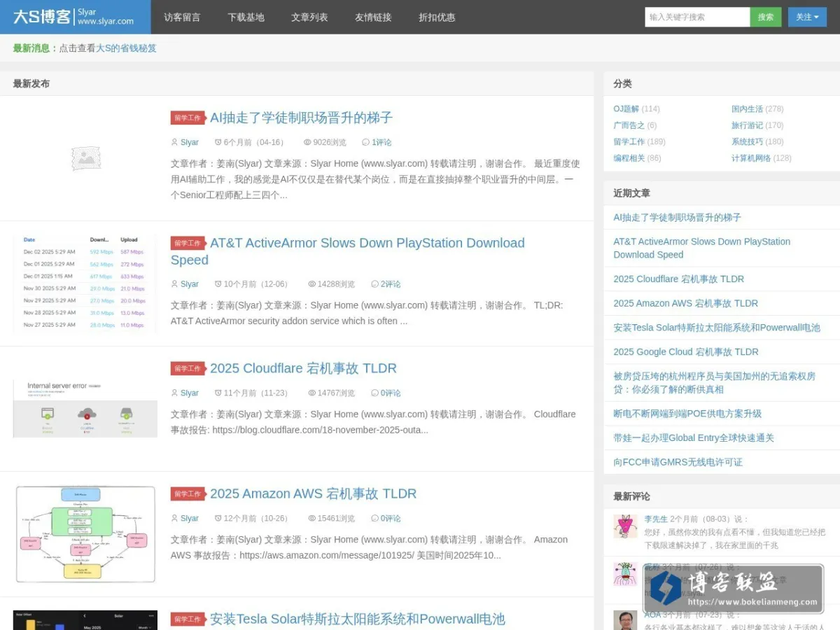Click the clock icon beside 11个月前 (11-23)
The image size is (840, 630).
tap(218, 393)
